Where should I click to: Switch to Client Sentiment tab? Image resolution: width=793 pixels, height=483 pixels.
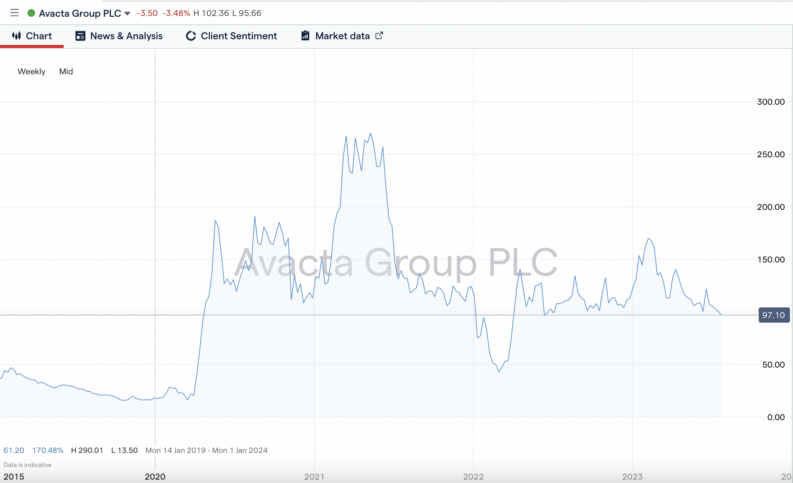coord(232,36)
